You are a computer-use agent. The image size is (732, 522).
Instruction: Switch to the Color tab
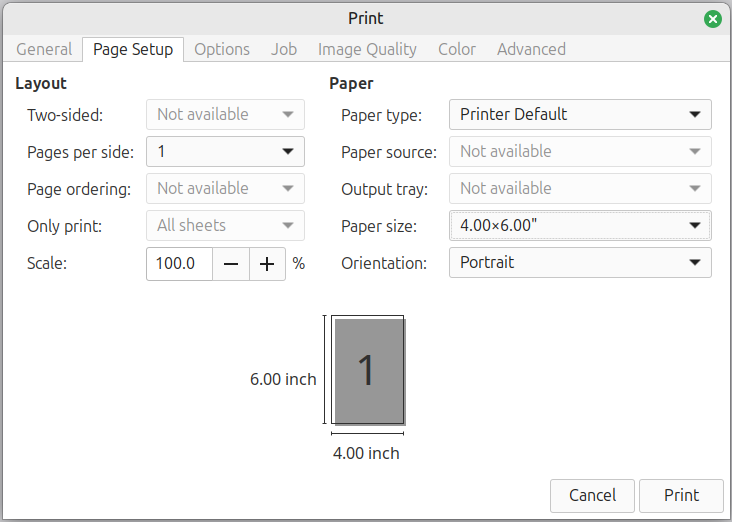[457, 49]
